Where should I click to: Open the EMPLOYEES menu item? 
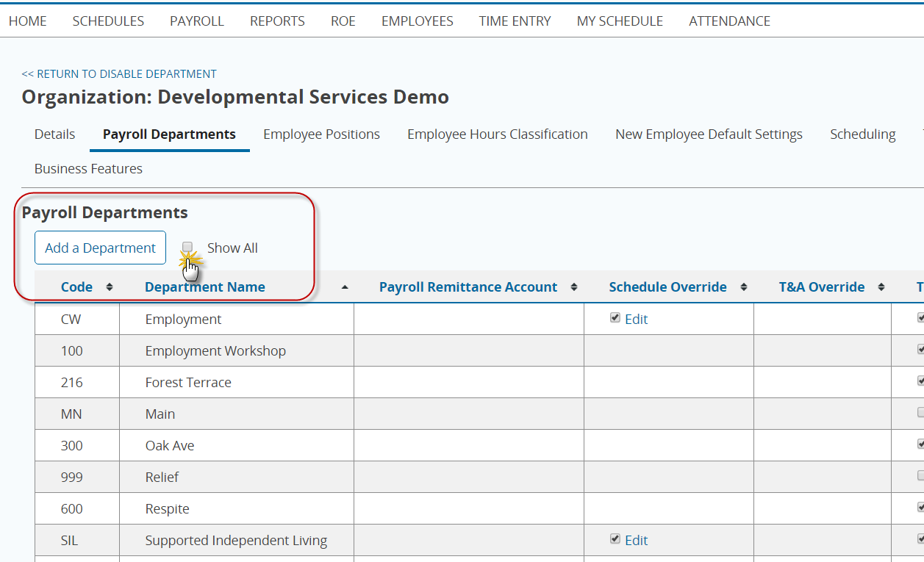418,21
